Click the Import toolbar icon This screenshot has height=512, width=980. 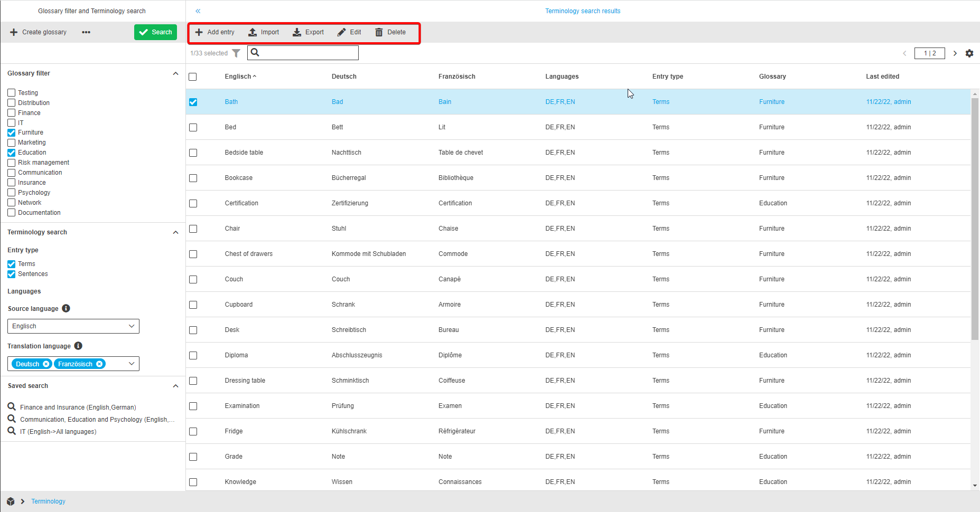point(253,32)
